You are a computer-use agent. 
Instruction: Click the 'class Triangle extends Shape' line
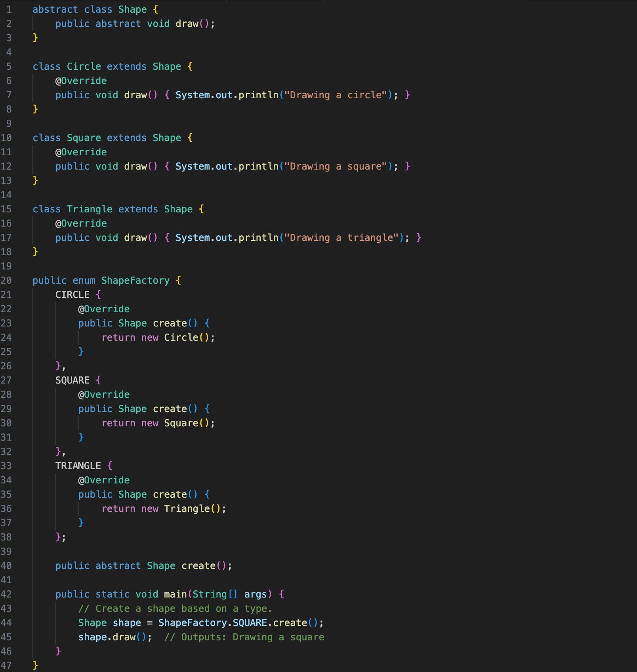[118, 209]
